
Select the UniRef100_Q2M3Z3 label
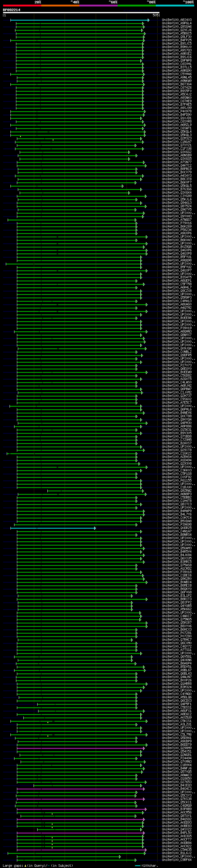(177, 139)
